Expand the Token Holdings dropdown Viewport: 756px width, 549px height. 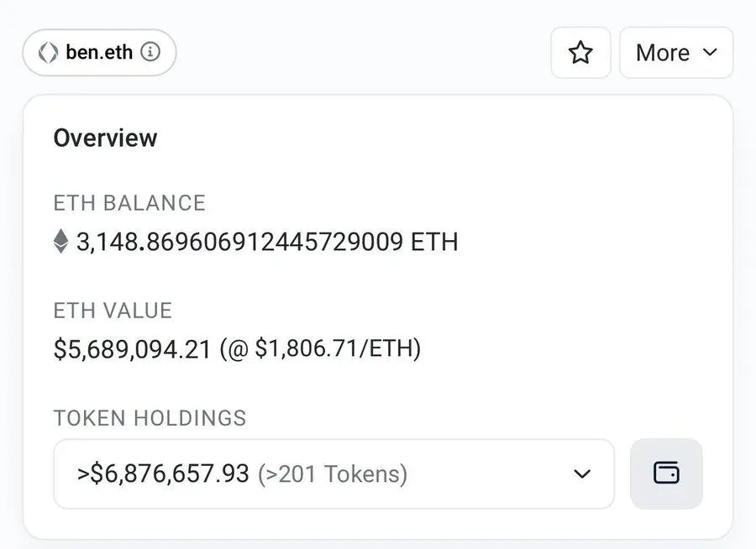click(x=333, y=473)
